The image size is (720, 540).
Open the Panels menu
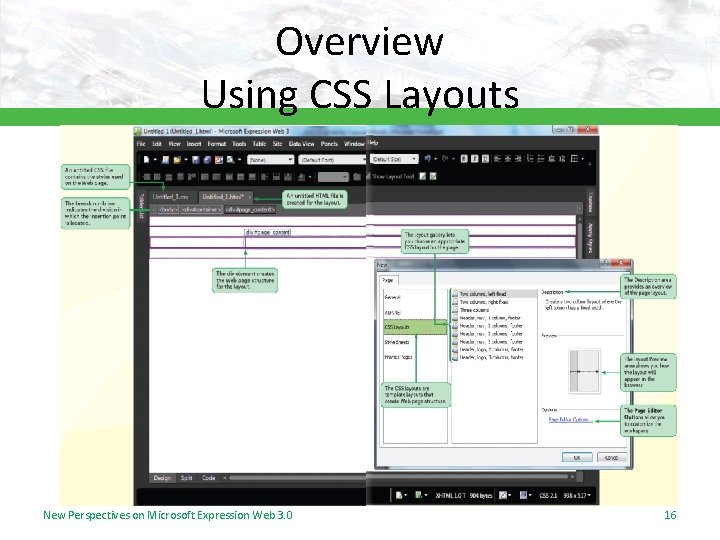tap(329, 144)
